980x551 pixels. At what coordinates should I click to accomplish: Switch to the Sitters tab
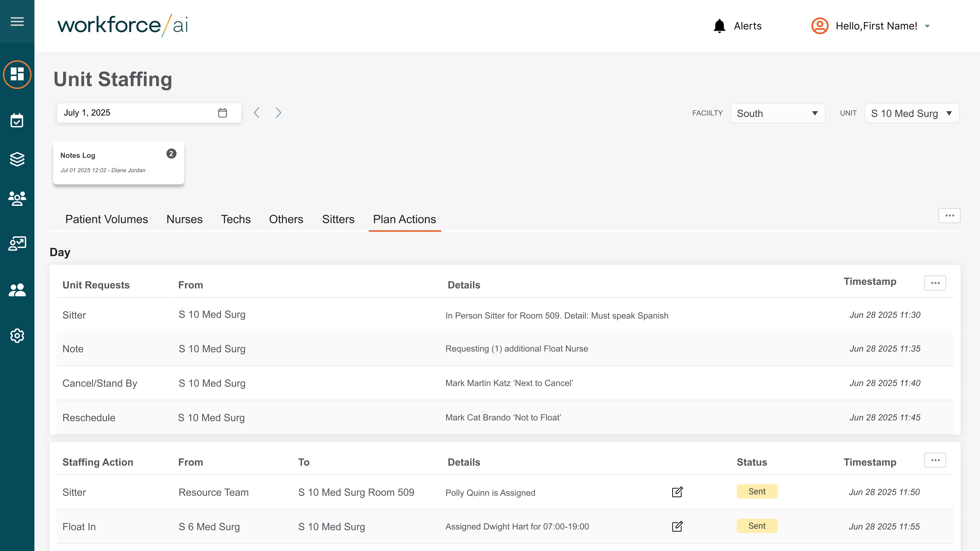click(338, 219)
